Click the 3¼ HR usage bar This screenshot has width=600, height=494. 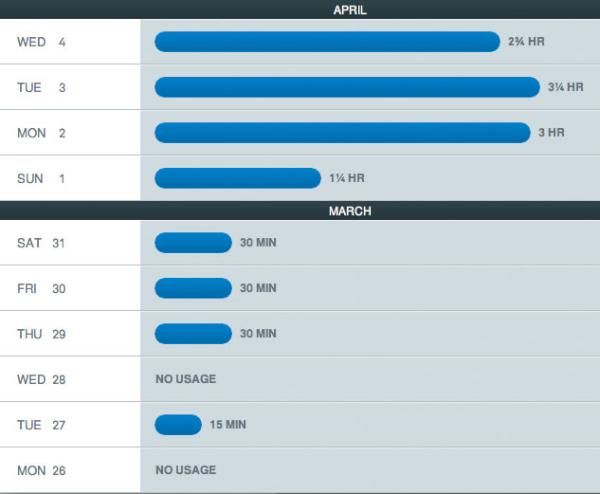346,88
